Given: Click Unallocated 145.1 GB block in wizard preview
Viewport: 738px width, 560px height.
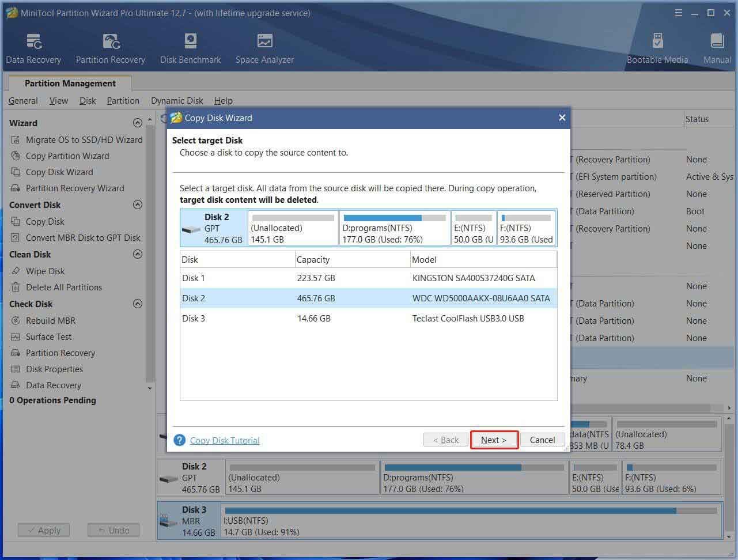Looking at the screenshot, I should pyautogui.click(x=293, y=228).
